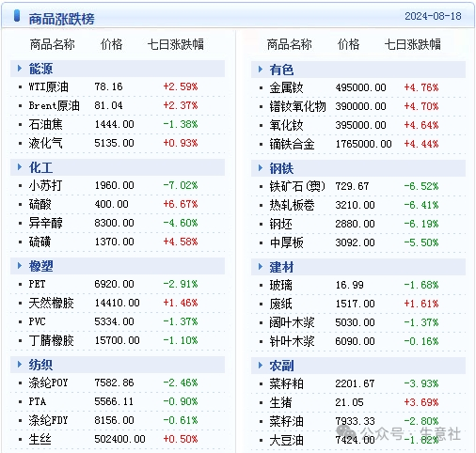Expand the 纺织 category arrow
476x453 pixels.
click(x=20, y=364)
